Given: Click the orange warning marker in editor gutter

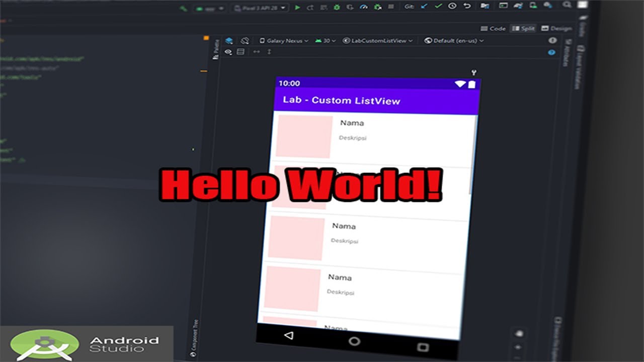Looking at the screenshot, I should pyautogui.click(x=206, y=38).
